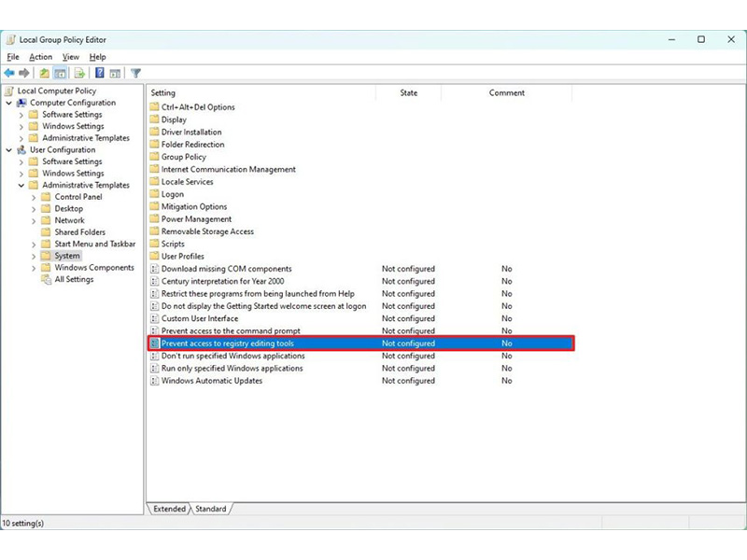The height and width of the screenshot is (560, 747).
Task: Click the Forward arrow toolbar icon
Action: point(24,74)
